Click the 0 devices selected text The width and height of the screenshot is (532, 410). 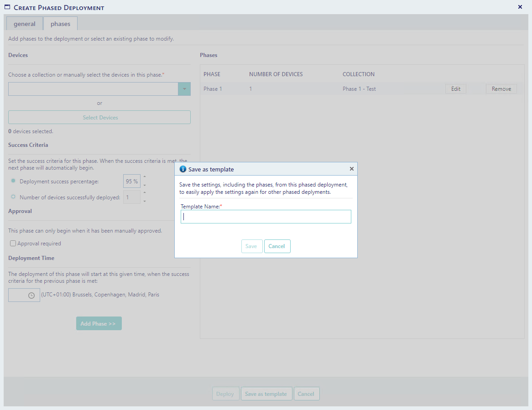[31, 131]
